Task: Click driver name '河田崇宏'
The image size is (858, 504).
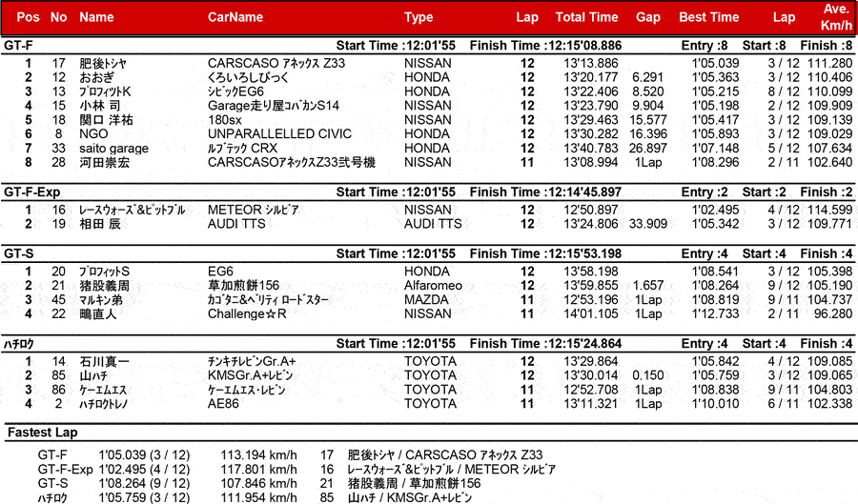Action: click(x=105, y=162)
